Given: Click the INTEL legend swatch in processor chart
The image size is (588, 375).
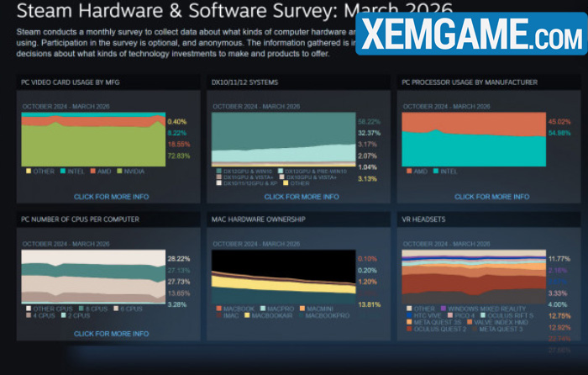Looking at the screenshot, I should click(x=434, y=171).
